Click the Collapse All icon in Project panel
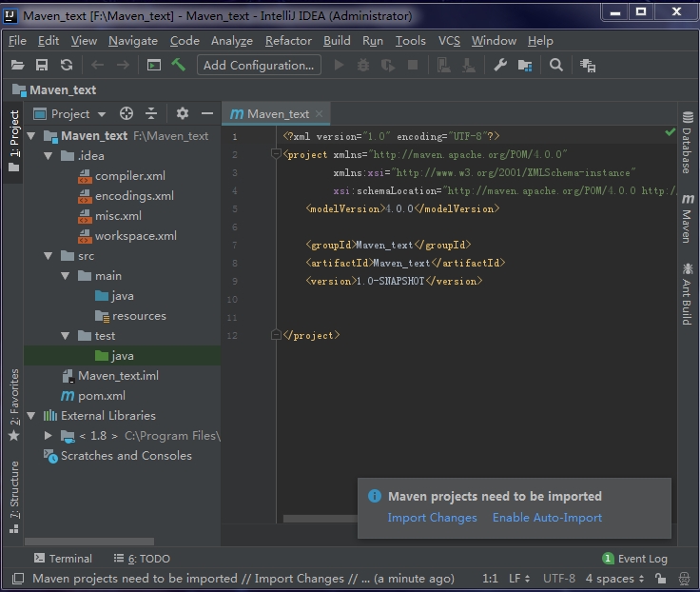The image size is (700, 592). (151, 113)
